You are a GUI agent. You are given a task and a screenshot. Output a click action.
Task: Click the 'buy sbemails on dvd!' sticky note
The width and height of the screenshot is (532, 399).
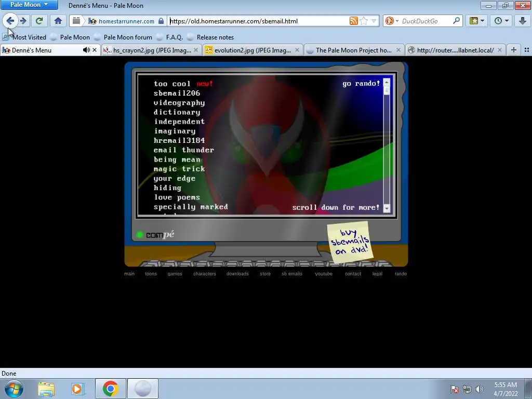coord(350,242)
